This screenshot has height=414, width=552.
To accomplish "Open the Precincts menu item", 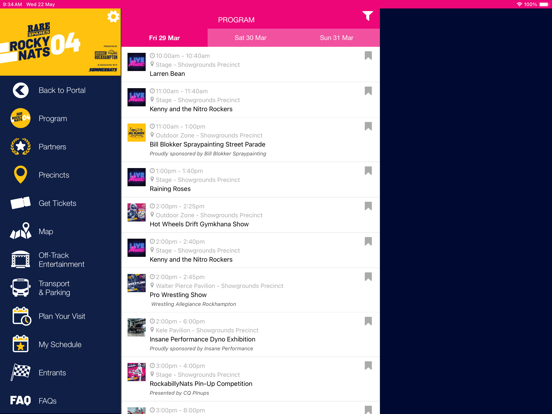I will [54, 175].
